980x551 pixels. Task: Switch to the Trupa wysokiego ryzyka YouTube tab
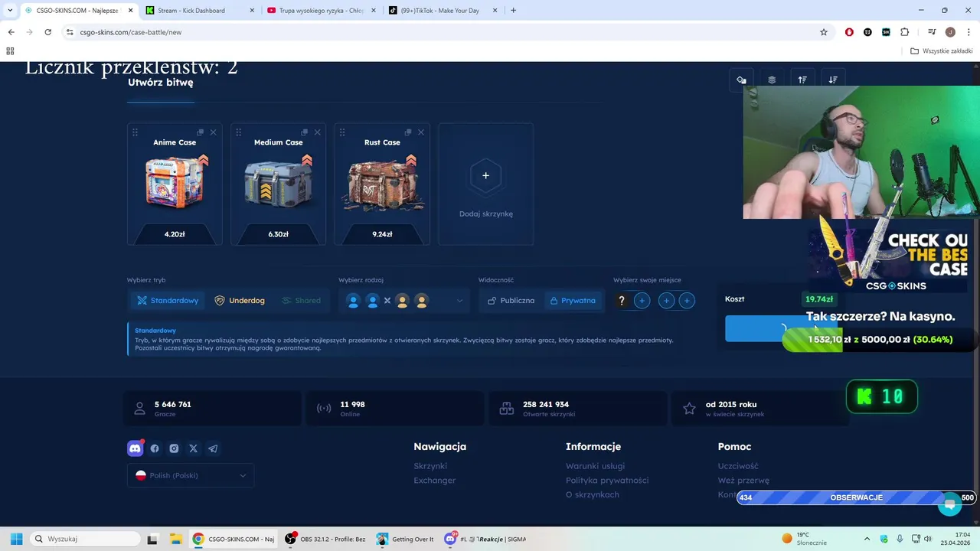[320, 11]
